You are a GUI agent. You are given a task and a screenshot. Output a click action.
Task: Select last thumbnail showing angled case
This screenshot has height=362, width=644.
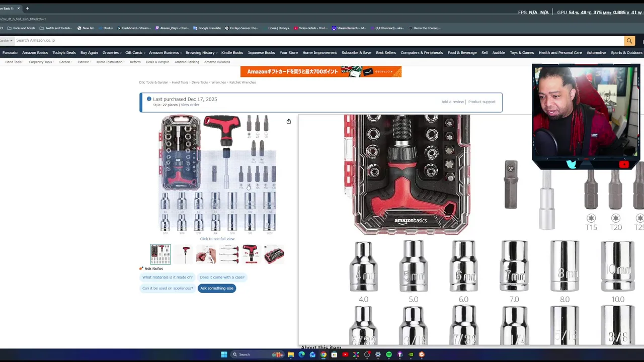(x=274, y=254)
